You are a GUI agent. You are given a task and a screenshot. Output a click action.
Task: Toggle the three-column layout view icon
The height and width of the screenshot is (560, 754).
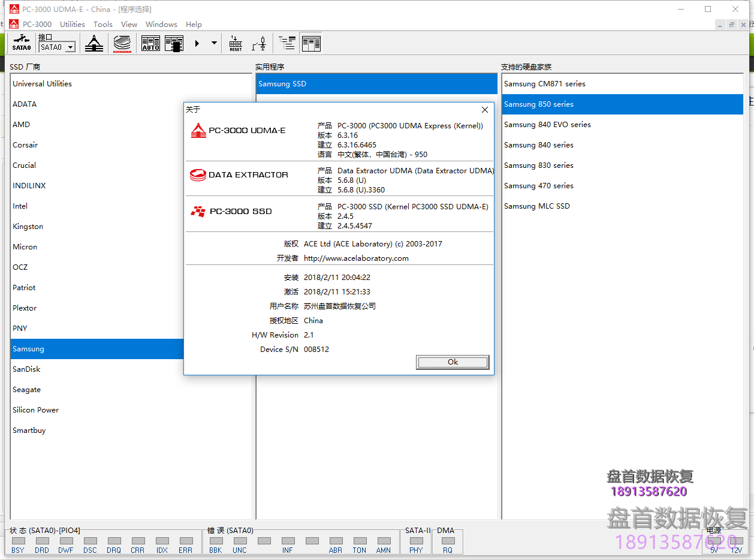(x=311, y=43)
